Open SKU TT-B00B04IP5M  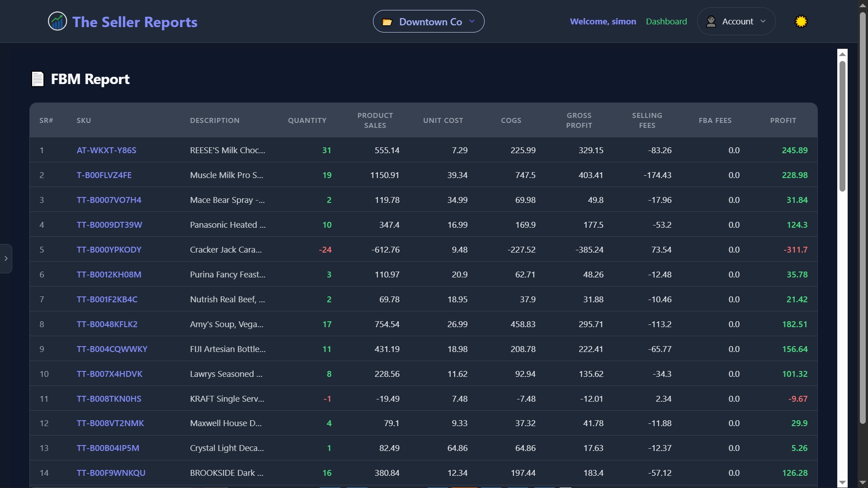coord(108,448)
